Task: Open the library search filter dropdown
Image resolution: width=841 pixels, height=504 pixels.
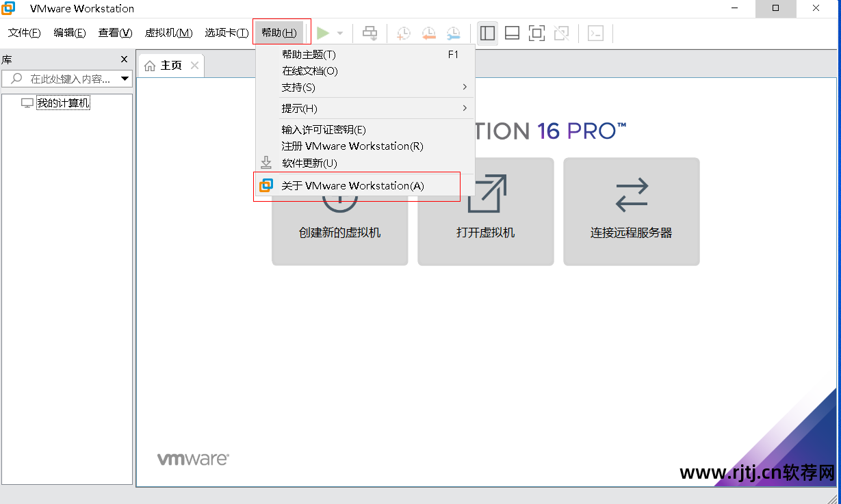Action: tap(125, 79)
